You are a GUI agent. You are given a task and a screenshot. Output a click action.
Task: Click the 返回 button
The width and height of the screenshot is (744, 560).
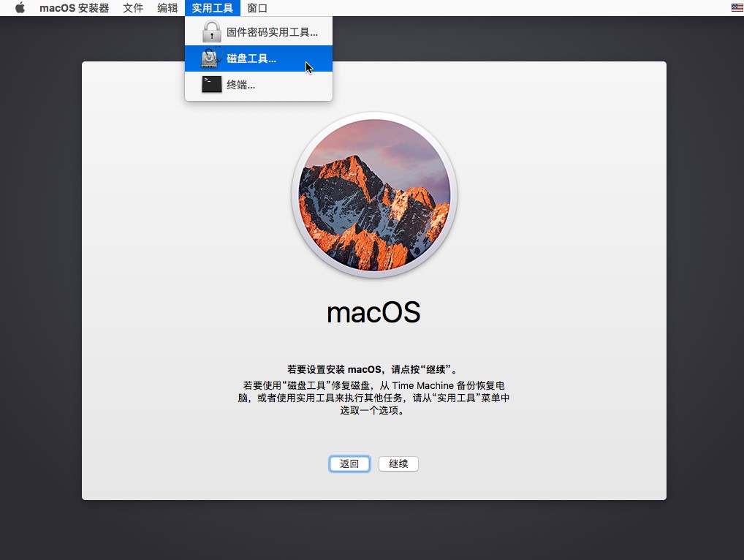click(x=349, y=463)
